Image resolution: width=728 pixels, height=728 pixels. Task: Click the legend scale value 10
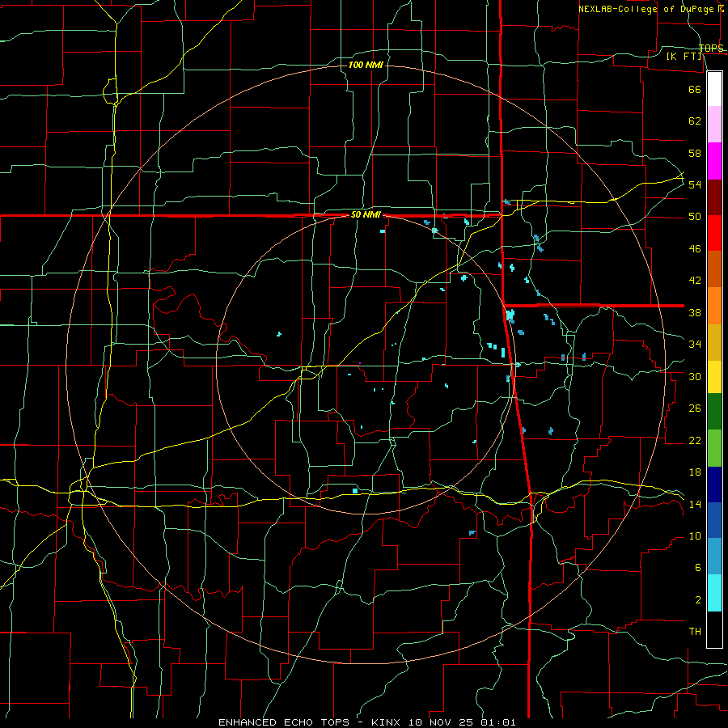(x=695, y=536)
